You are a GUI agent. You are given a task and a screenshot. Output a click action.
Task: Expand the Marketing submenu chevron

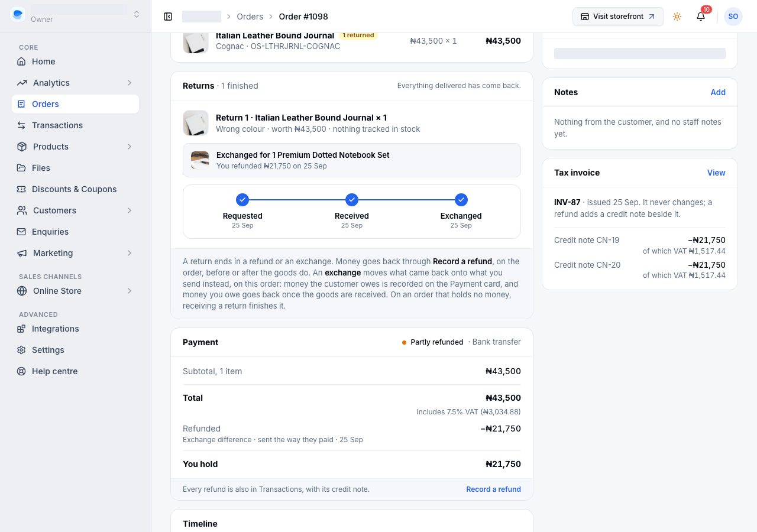130,253
